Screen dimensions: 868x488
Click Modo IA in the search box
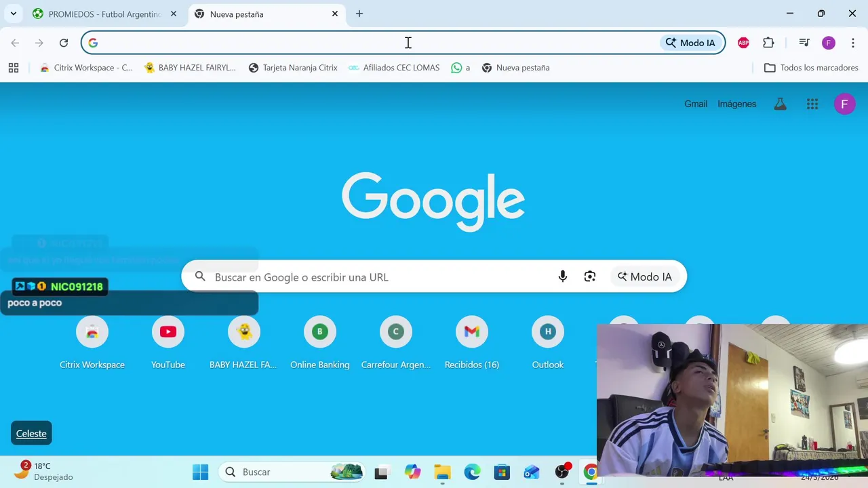(x=645, y=277)
